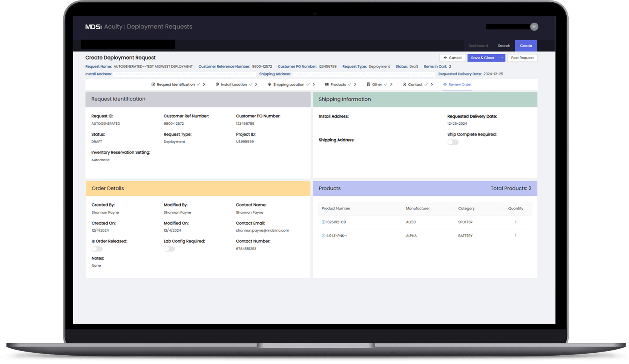
Task: Open the Save & Close more options menu
Action: pyautogui.click(x=501, y=58)
